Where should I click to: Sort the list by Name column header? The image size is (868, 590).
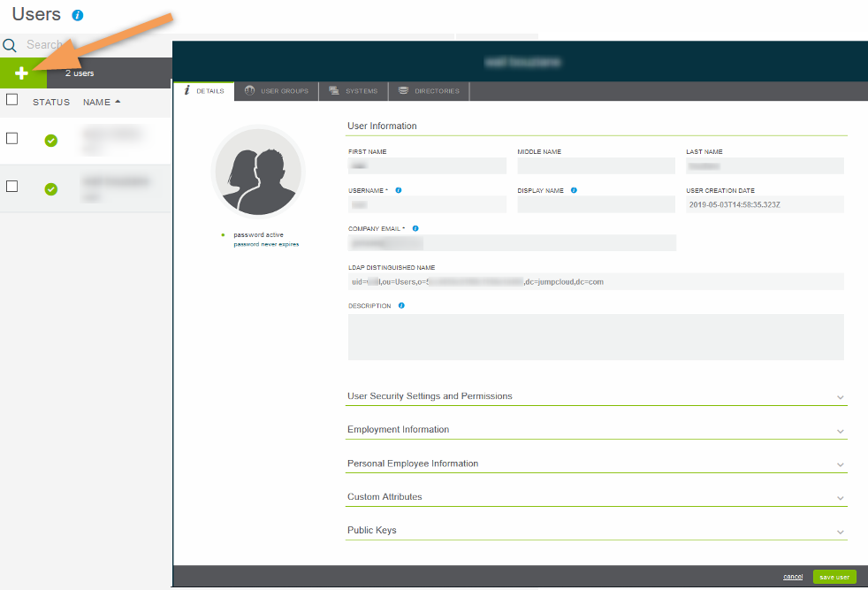97,102
